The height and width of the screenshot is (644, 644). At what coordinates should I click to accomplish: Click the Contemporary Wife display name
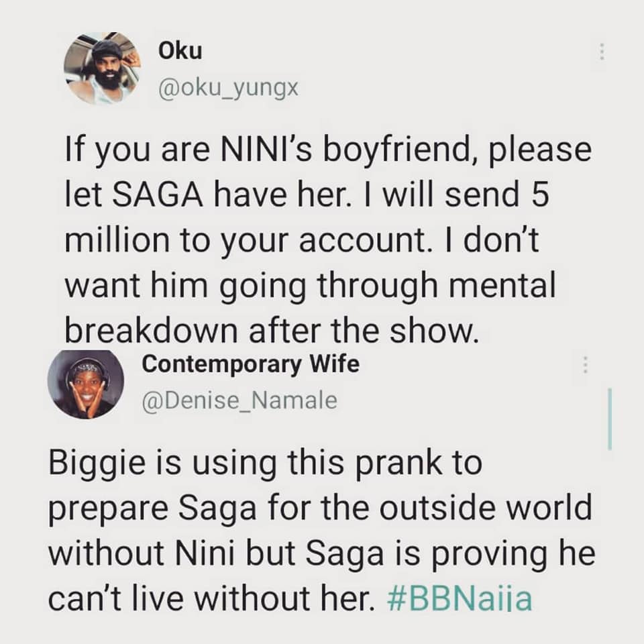click(x=250, y=364)
